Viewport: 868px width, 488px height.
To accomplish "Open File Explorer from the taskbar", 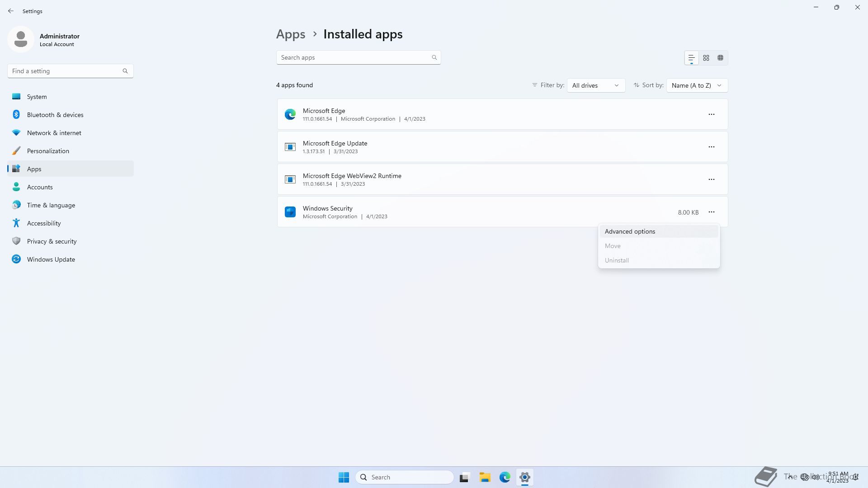I will click(x=485, y=477).
